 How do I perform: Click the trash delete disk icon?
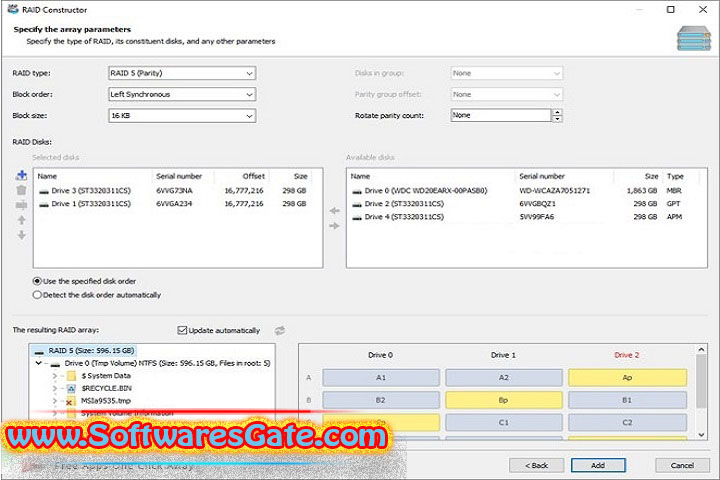(21, 190)
